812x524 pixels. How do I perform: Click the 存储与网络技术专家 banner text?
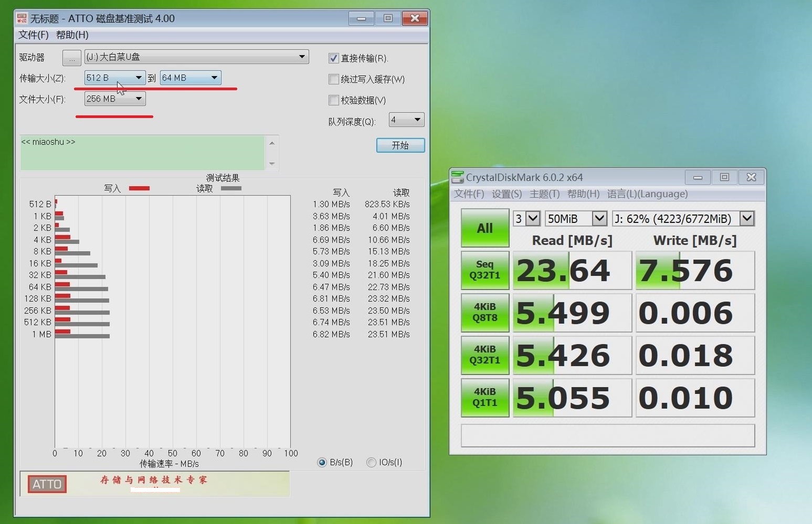coord(154,480)
